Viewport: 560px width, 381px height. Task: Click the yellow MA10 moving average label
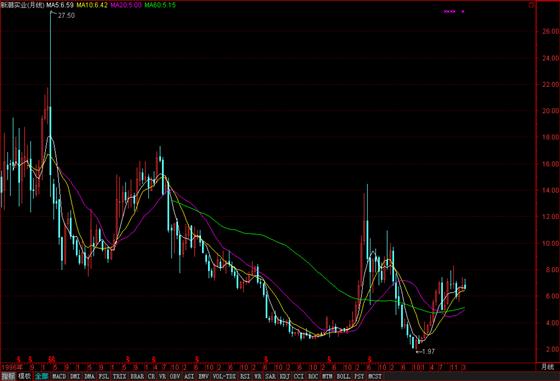point(92,5)
